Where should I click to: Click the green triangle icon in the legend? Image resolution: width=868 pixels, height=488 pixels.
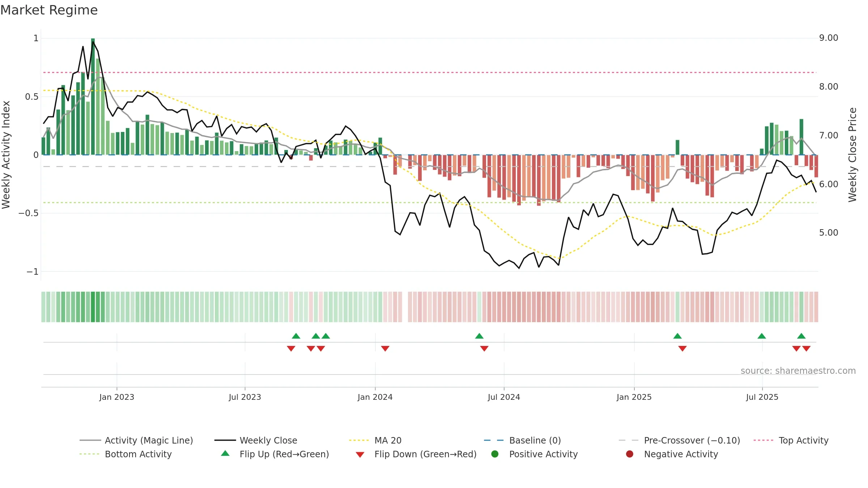(225, 453)
